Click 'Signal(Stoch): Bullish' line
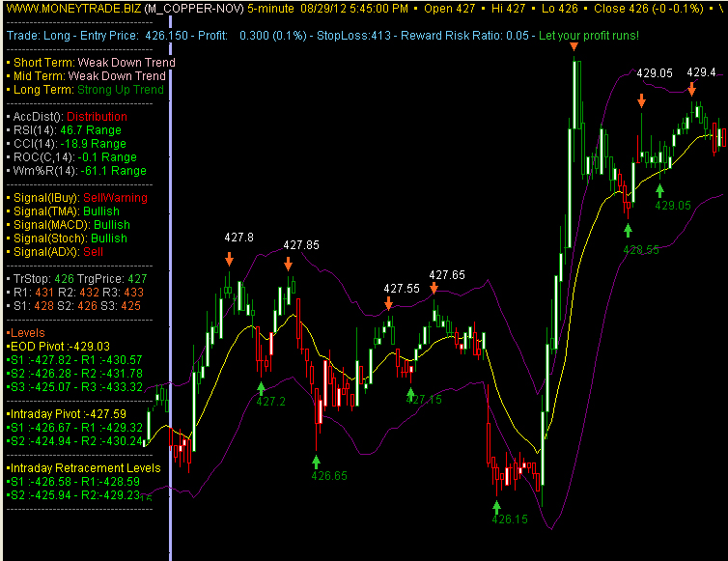 point(67,238)
